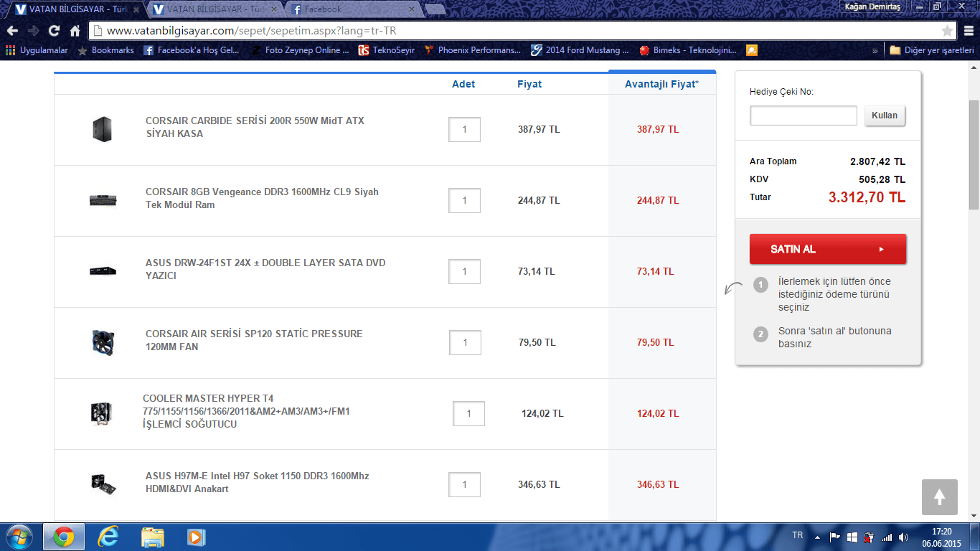Open a new tab
This screenshot has height=551, width=980.
click(x=435, y=9)
